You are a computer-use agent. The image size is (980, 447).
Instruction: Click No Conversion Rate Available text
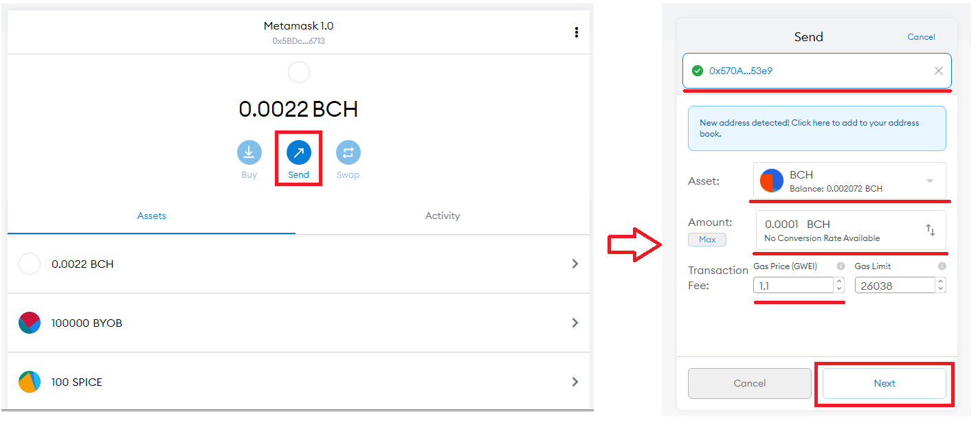(822, 238)
